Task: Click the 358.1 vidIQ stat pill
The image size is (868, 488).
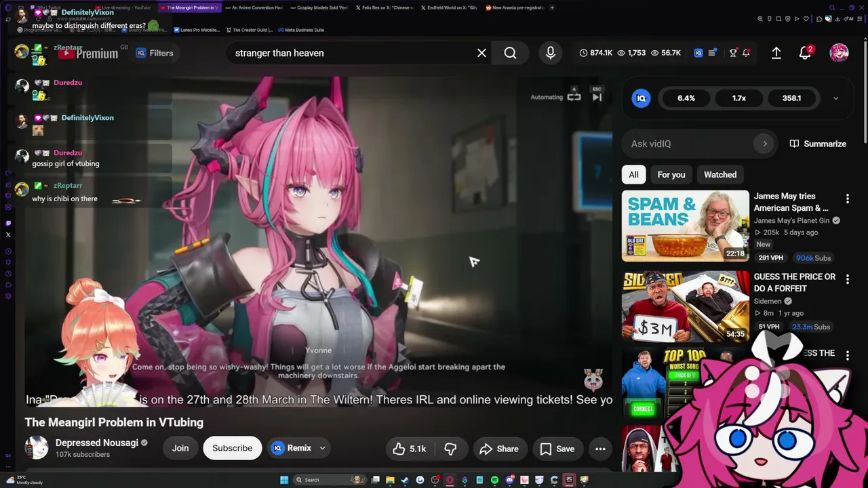Action: (x=791, y=98)
